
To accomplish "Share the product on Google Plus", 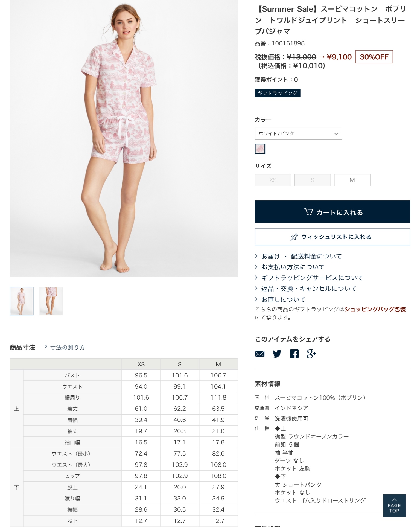I will 311,354.
